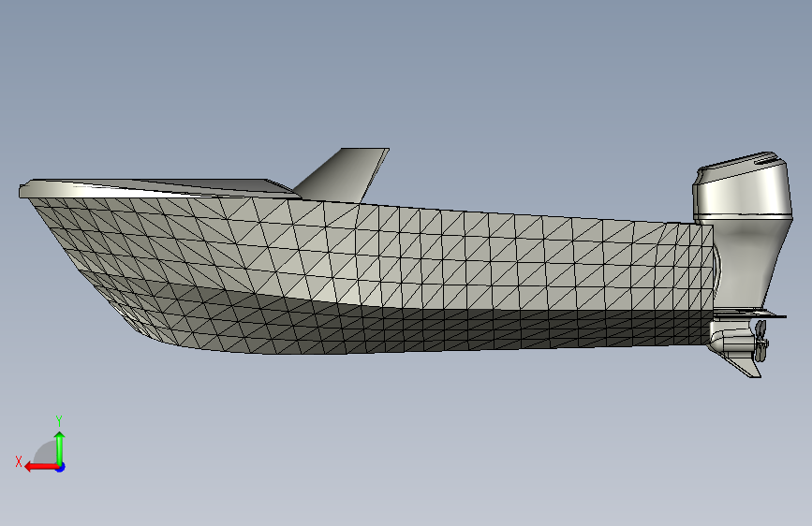Select the boat windshield
Image resolution: width=812 pixels, height=526 pixels.
tap(342, 176)
